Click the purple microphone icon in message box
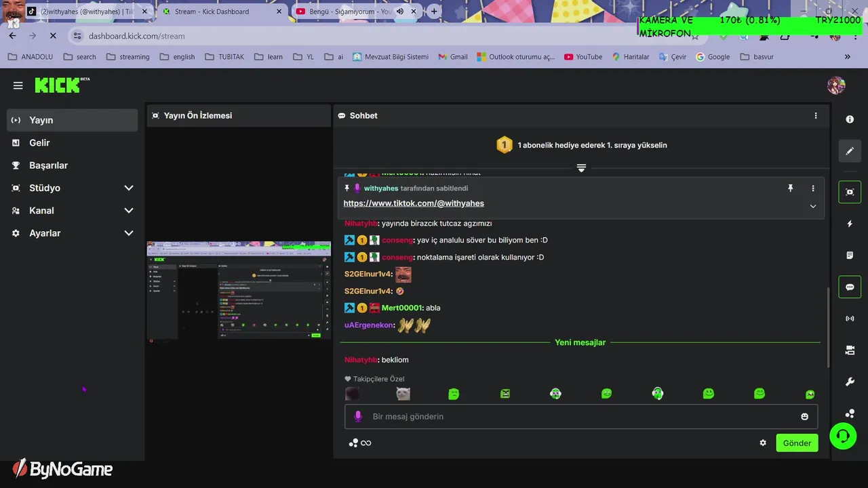The height and width of the screenshot is (488, 868). click(x=358, y=416)
